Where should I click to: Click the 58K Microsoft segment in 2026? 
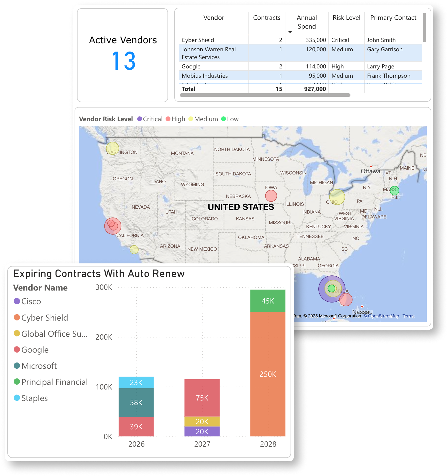pyautogui.click(x=136, y=402)
